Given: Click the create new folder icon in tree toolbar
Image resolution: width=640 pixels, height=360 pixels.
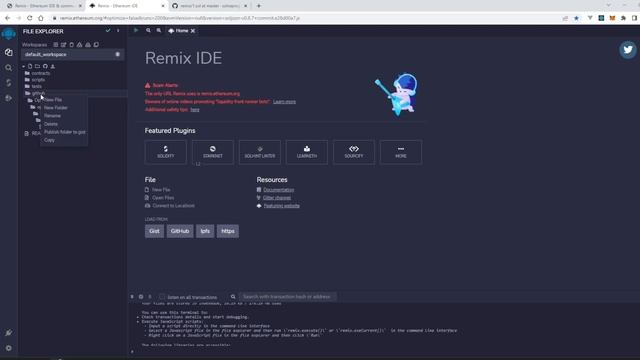Looking at the screenshot, I should [x=38, y=66].
